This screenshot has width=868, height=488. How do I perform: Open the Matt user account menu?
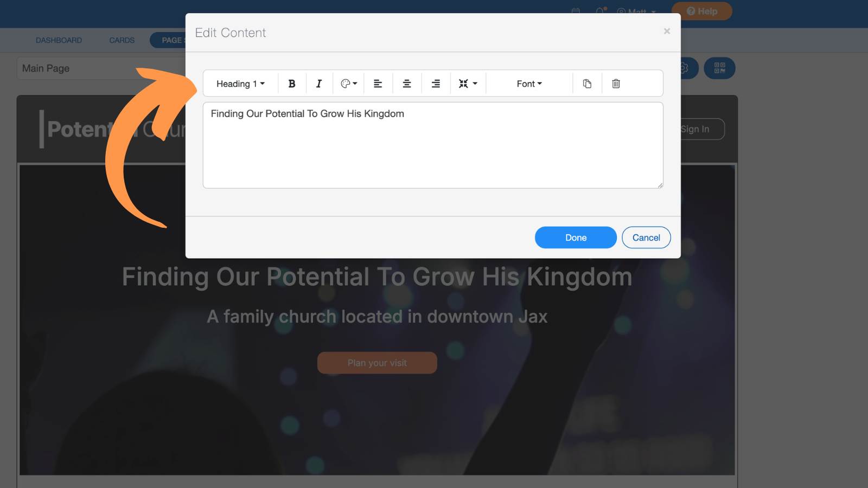pyautogui.click(x=636, y=11)
